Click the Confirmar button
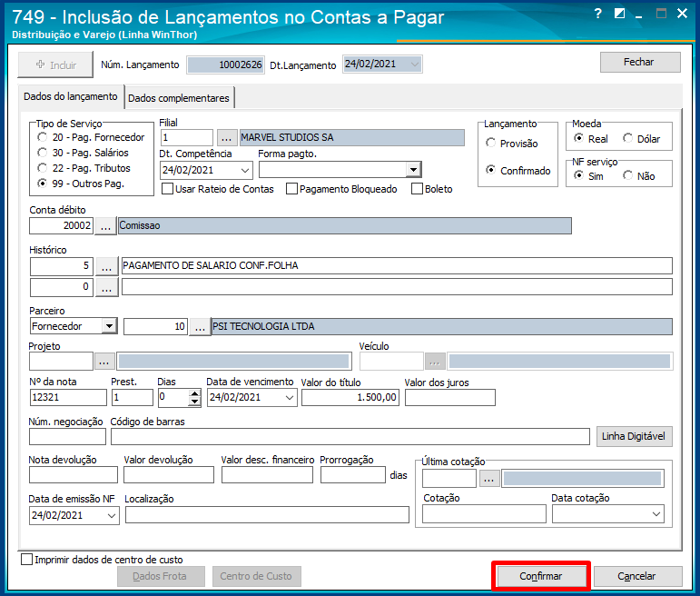 coord(541,576)
